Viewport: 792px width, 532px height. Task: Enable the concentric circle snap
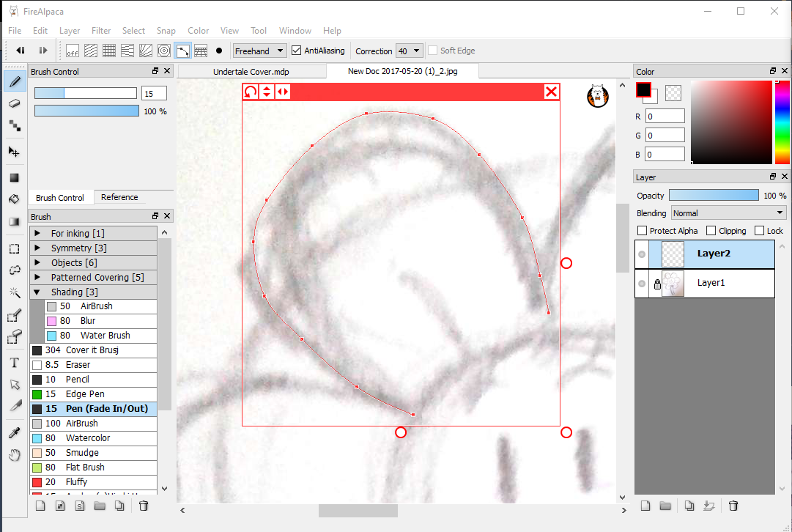[164, 51]
